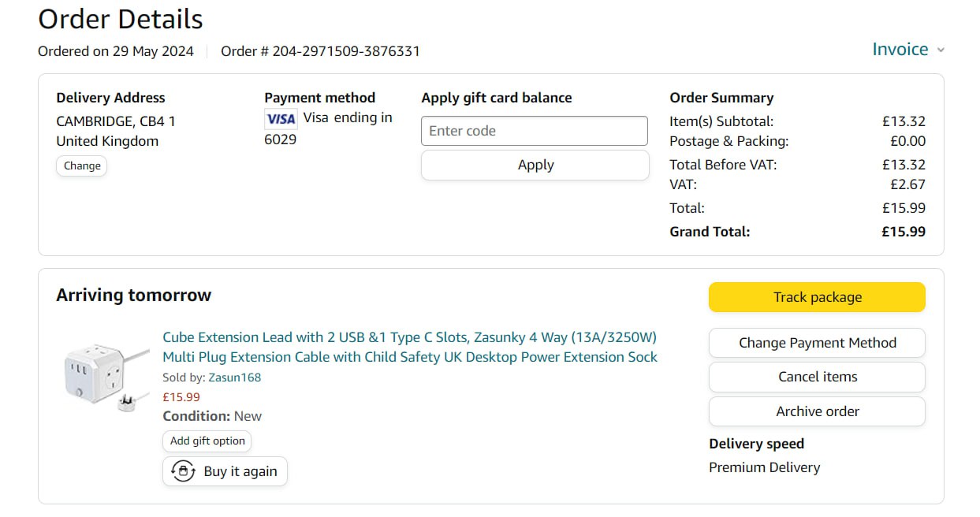
Task: Click the red £15.99 item price
Action: pos(181,397)
